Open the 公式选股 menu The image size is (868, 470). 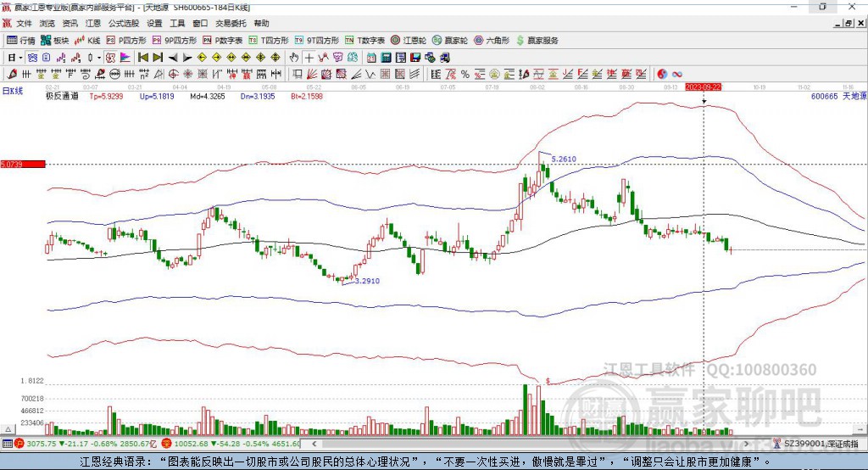click(x=124, y=23)
